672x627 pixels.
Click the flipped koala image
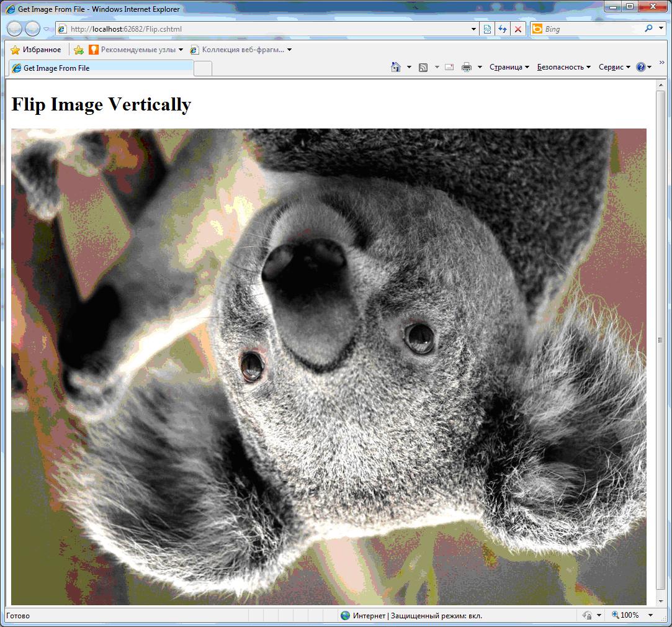329,367
